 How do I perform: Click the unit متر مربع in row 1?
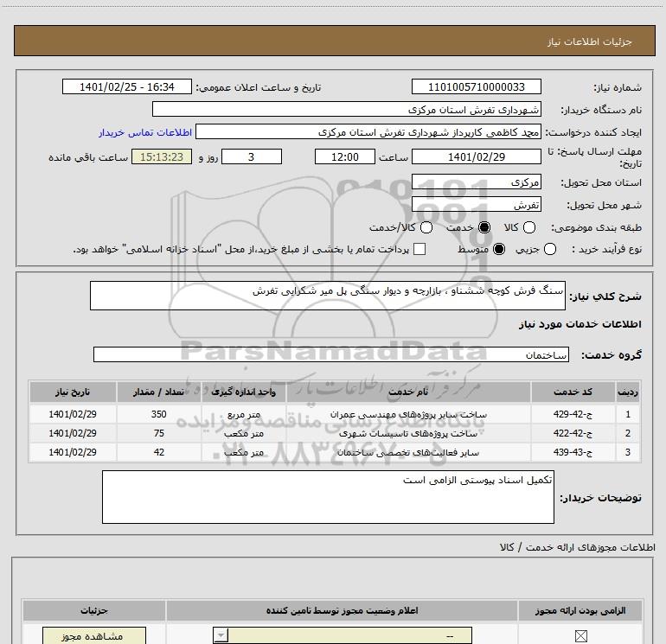point(243,414)
